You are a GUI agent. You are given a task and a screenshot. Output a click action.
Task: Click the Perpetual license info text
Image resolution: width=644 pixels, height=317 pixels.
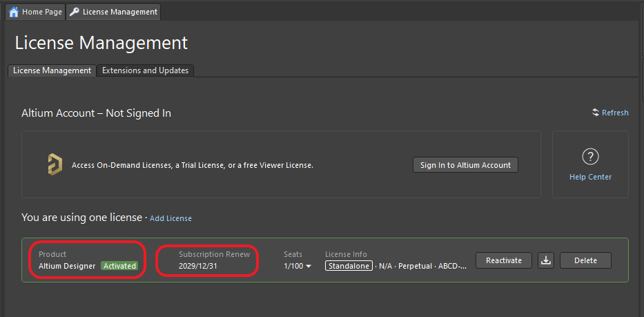[415, 266]
